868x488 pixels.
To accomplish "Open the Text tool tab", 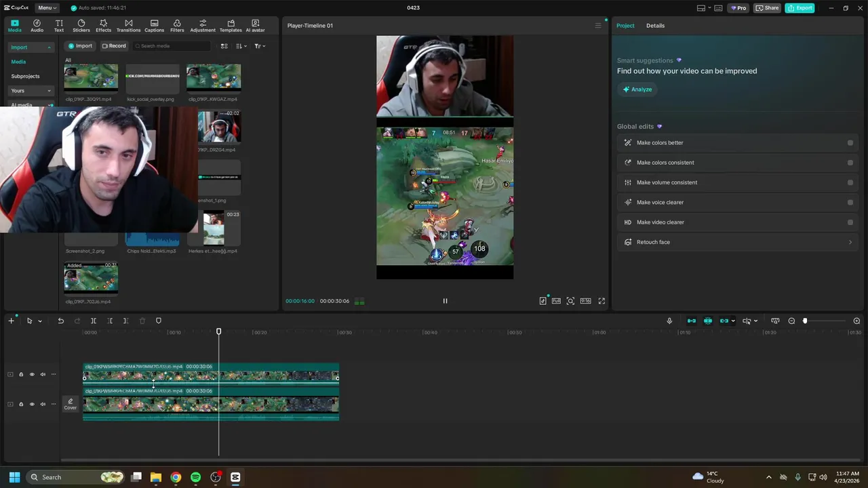I will pyautogui.click(x=59, y=26).
